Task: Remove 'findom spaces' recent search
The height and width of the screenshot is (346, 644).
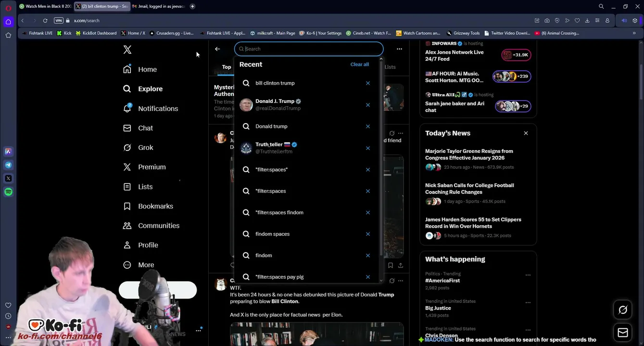Action: (x=368, y=234)
